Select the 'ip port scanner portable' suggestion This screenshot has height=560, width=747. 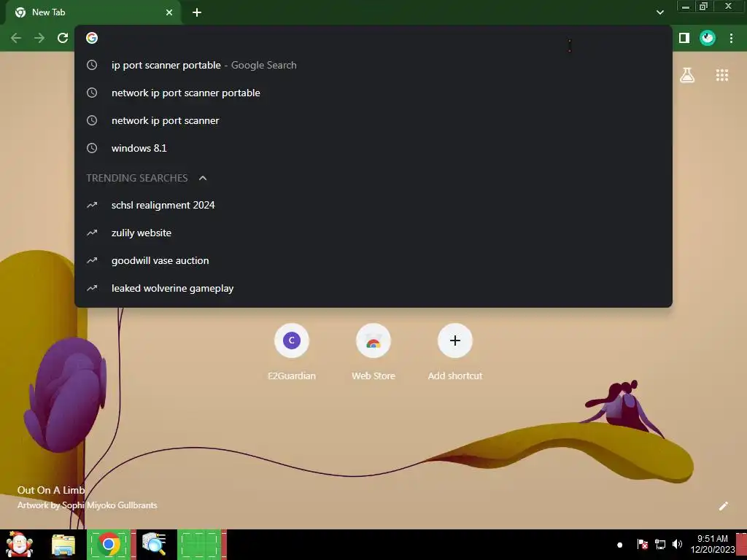pyautogui.click(x=373, y=65)
